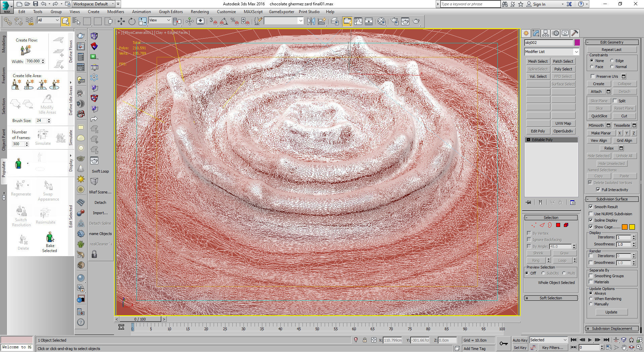Expand the Subdivision Displacement rollout
This screenshot has height=352, width=644.
coord(612,329)
